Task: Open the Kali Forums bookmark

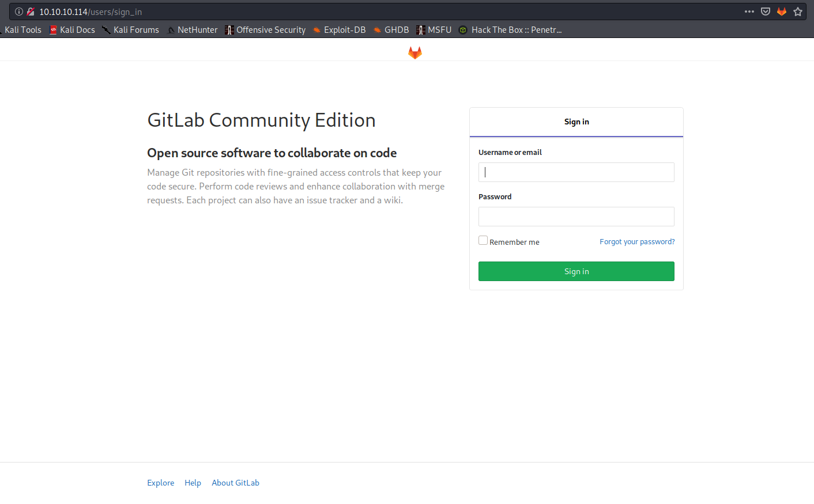Action: (x=130, y=30)
